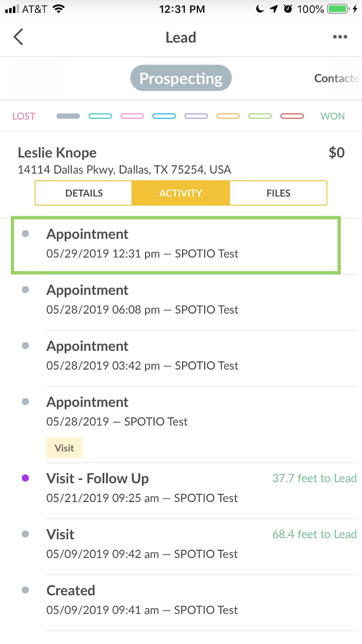Select the ACTIVITY tab

click(181, 193)
